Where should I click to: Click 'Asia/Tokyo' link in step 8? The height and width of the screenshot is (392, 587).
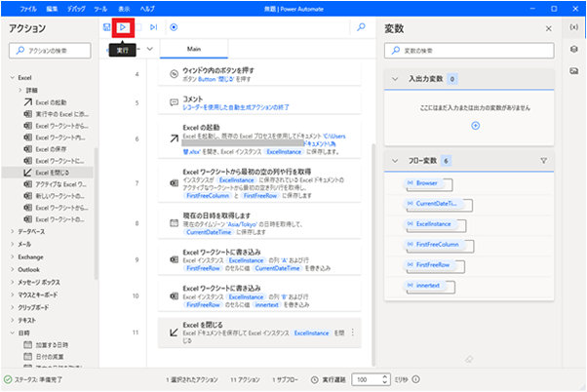(x=242, y=224)
